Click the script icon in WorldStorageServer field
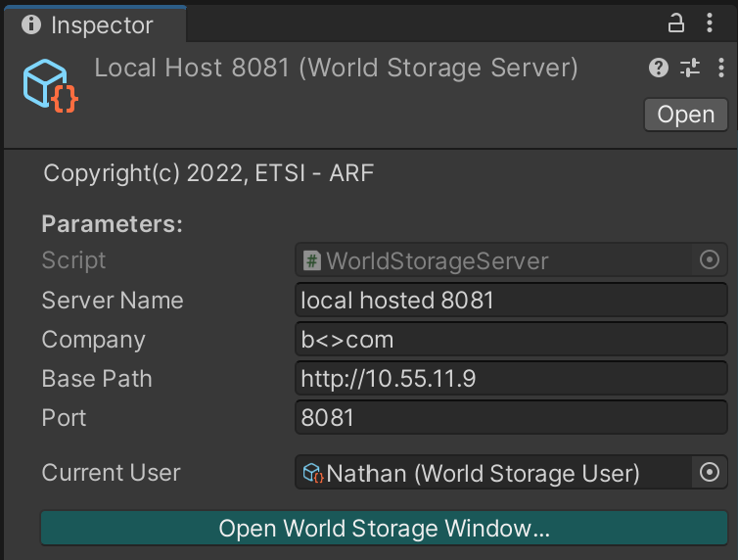738x560 pixels. [x=312, y=261]
